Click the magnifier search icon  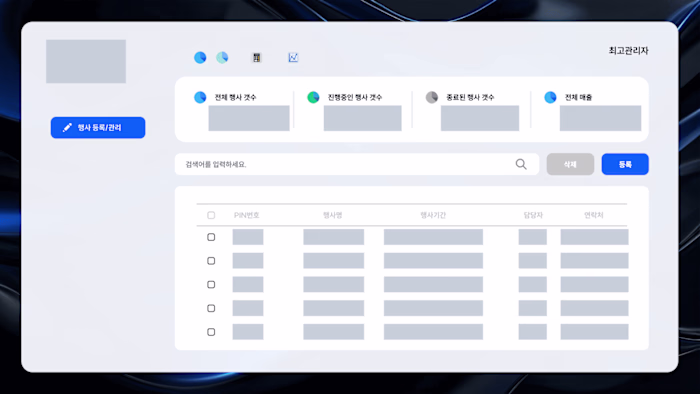click(521, 164)
